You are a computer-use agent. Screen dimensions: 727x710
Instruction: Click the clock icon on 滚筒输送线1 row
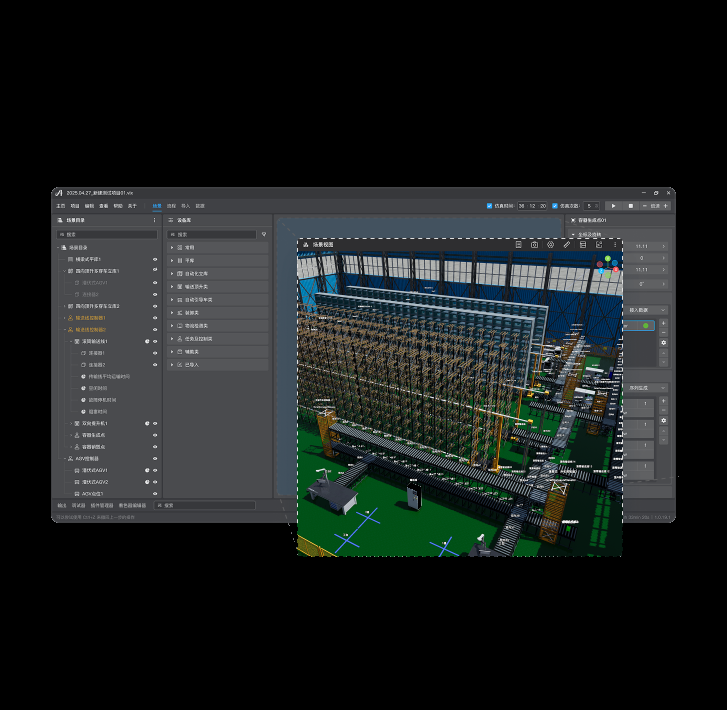coord(147,341)
